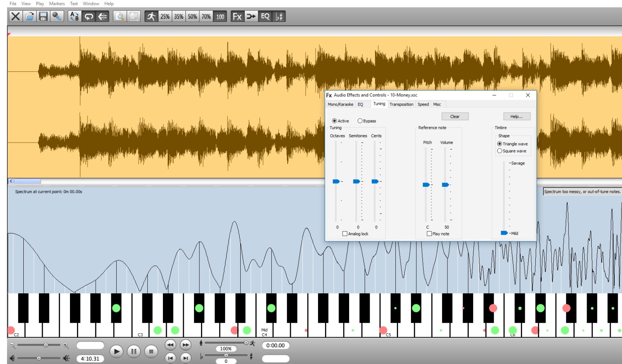
Task: Click the zoom-out magnifier icon
Action: [x=12, y=345]
